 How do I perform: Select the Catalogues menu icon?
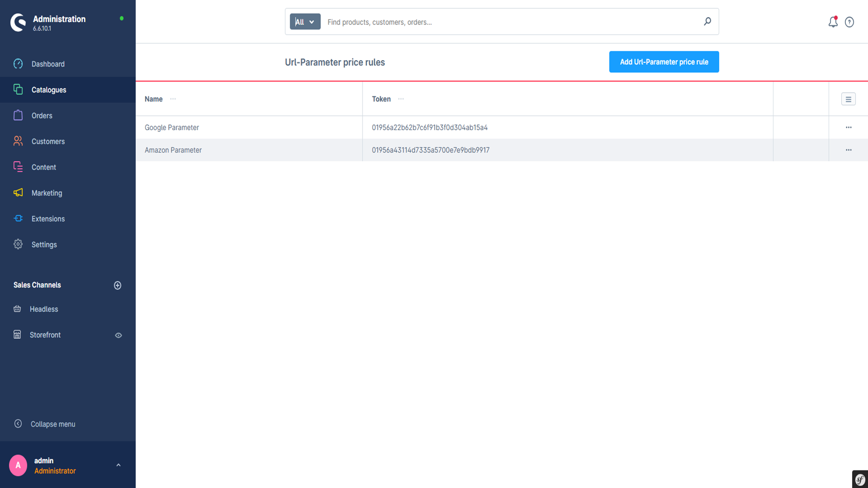pos(18,89)
